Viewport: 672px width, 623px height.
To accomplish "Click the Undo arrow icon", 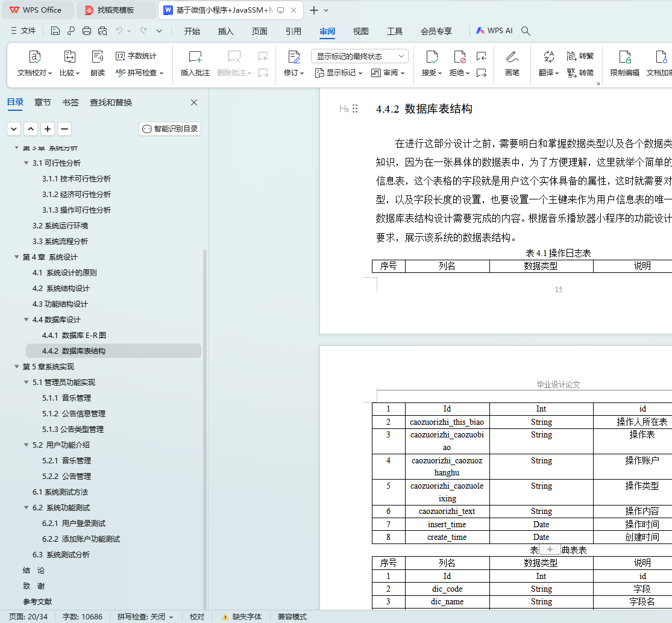I will pos(119,31).
